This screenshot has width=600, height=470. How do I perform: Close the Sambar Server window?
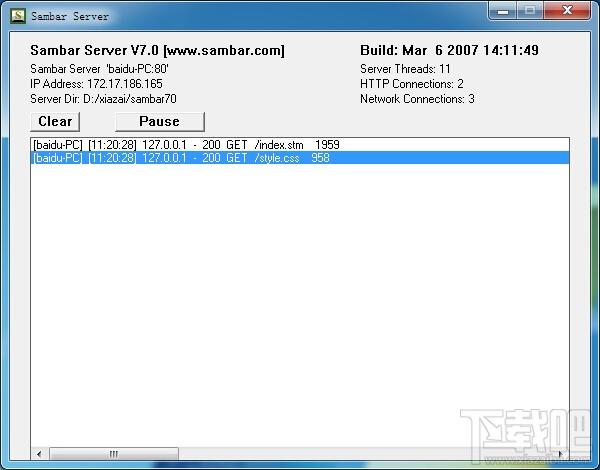point(567,11)
